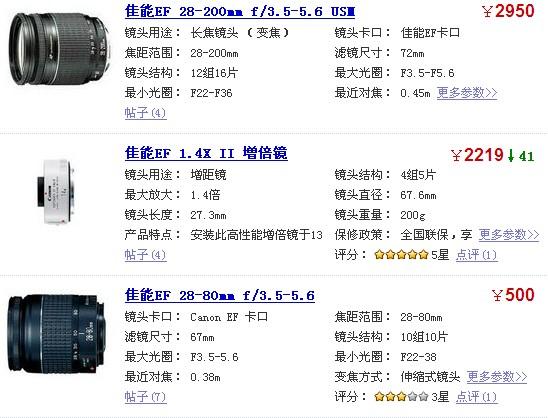Click the ¥2950 price
The height and width of the screenshot is (418, 548).
[509, 11]
